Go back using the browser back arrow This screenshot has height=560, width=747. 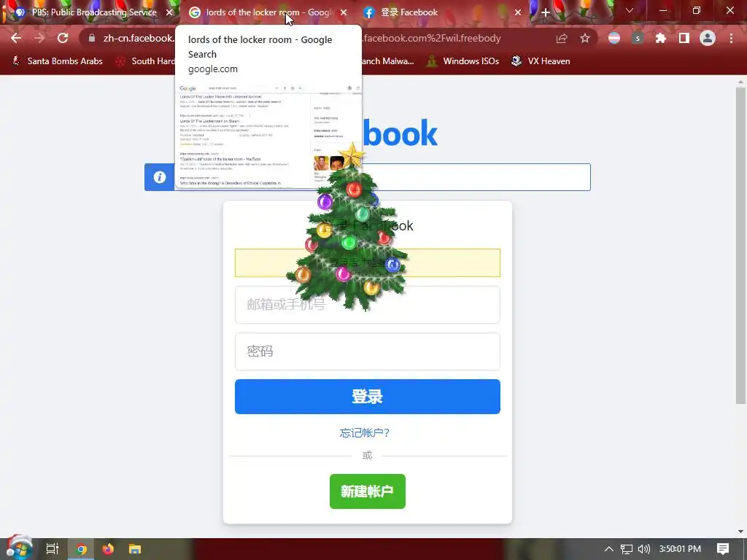pyautogui.click(x=16, y=38)
